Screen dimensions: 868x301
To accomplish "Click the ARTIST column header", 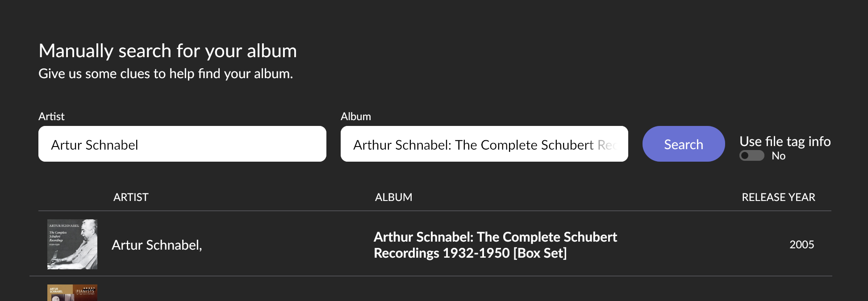I will (131, 197).
